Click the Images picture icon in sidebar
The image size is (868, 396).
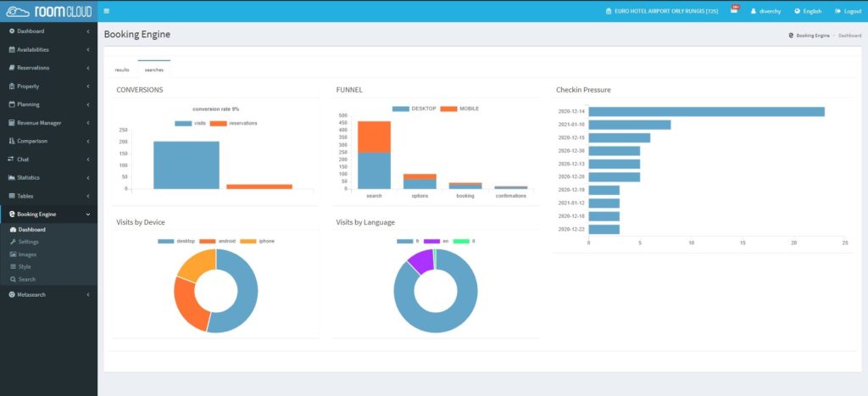[x=12, y=254]
